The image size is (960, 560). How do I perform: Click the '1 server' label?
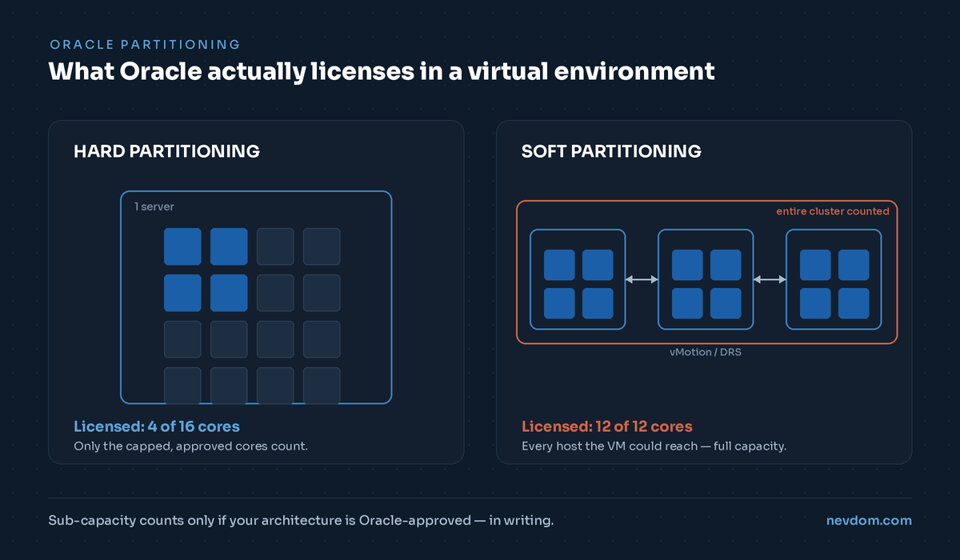[x=154, y=206]
